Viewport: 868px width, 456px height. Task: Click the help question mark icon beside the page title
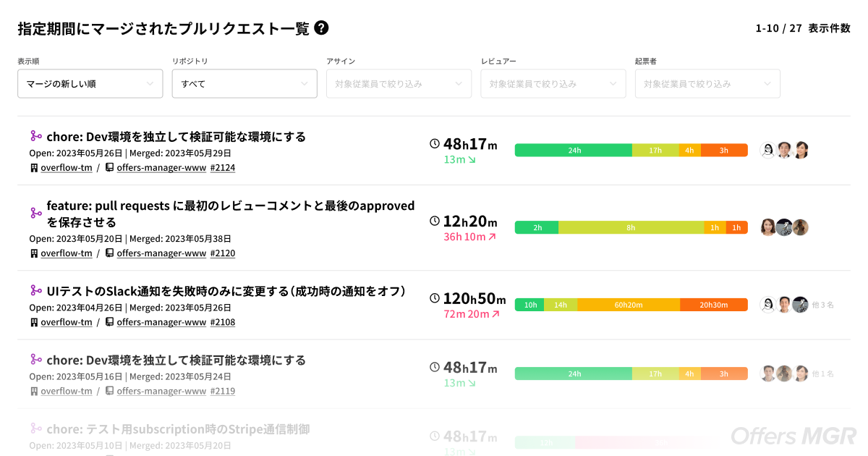coord(321,28)
